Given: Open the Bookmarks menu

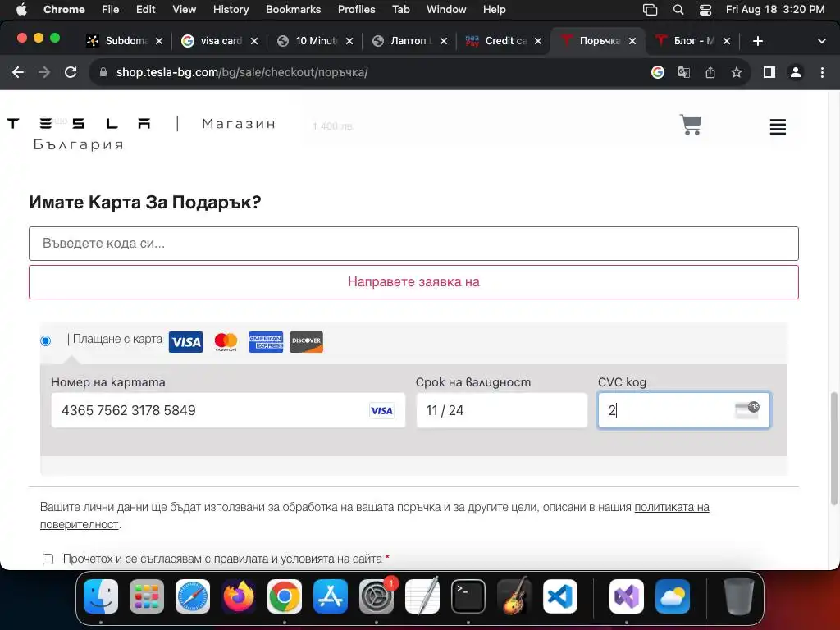Looking at the screenshot, I should 293,10.
